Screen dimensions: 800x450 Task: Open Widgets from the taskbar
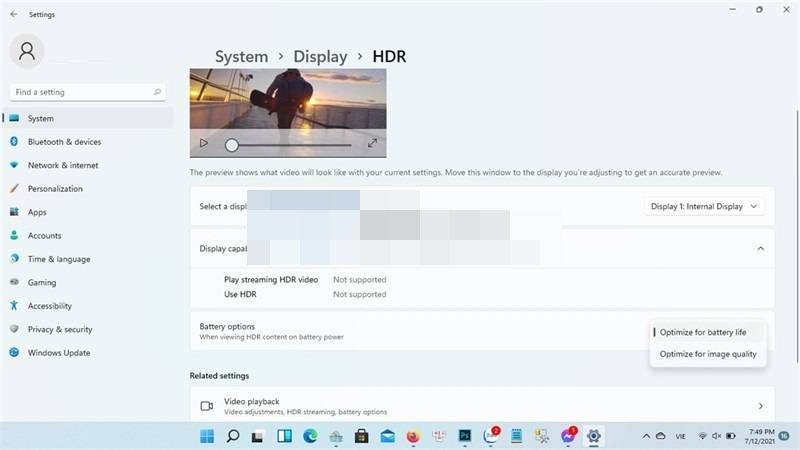click(x=284, y=436)
